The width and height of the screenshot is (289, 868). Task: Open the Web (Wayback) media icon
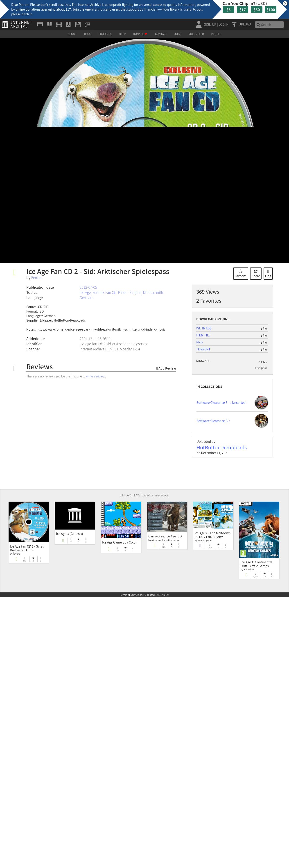[40, 24]
